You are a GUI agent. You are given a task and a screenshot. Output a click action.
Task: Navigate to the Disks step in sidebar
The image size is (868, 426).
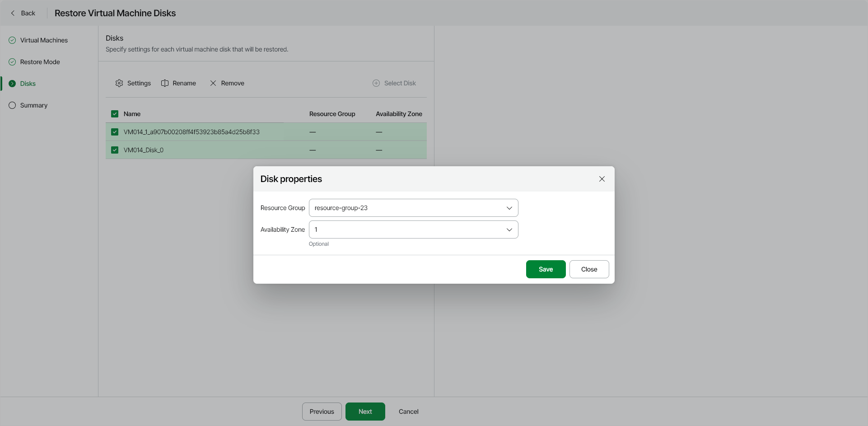pyautogui.click(x=28, y=84)
